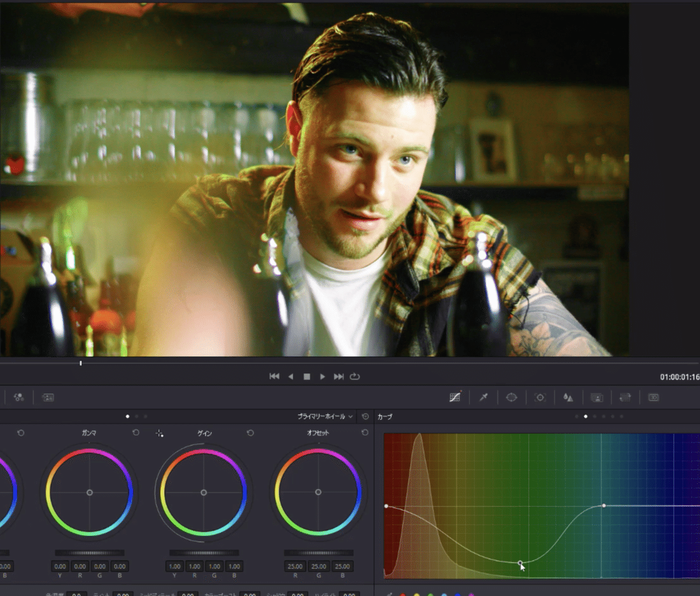The height and width of the screenshot is (596, 700).
Task: Jump to first frame
Action: click(274, 377)
